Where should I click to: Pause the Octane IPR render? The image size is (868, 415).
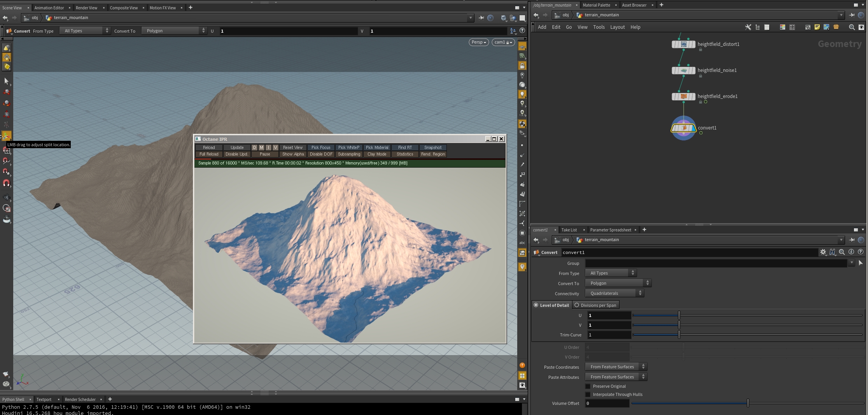(265, 154)
